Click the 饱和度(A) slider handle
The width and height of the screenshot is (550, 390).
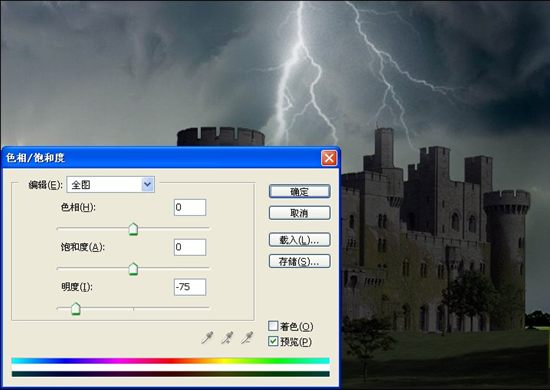(x=133, y=269)
